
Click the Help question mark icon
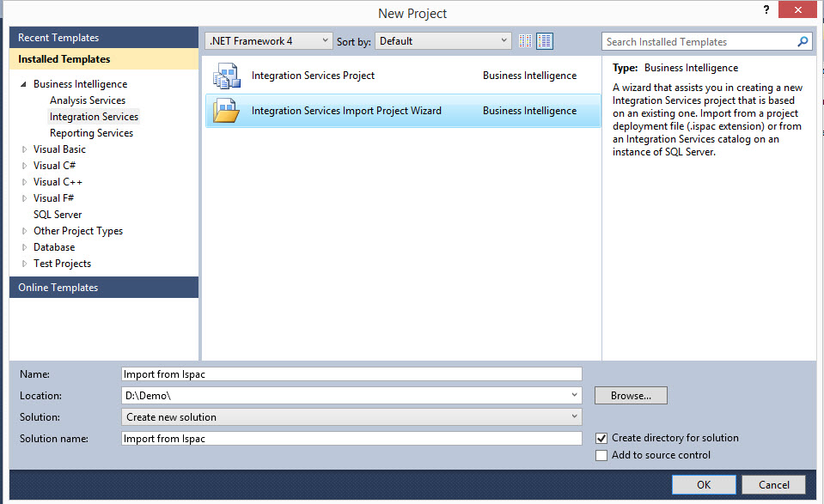[766, 11]
